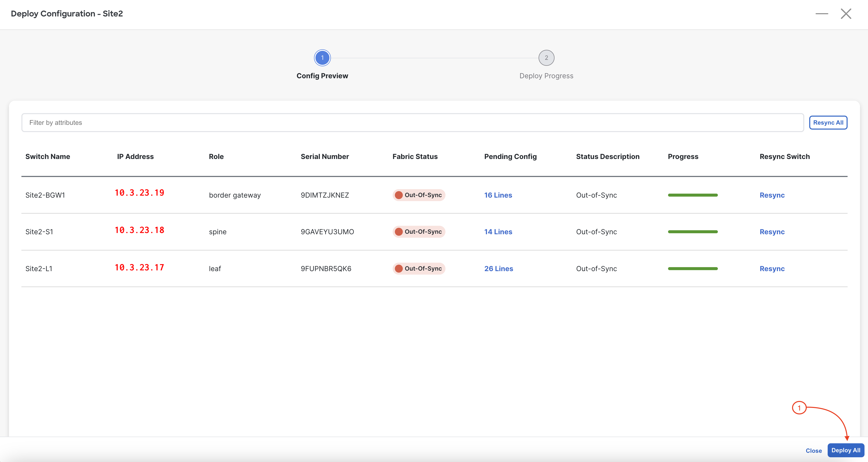Screen dimensions: 868x462
Task: Click step 1 Config Preview circle
Action: point(322,58)
